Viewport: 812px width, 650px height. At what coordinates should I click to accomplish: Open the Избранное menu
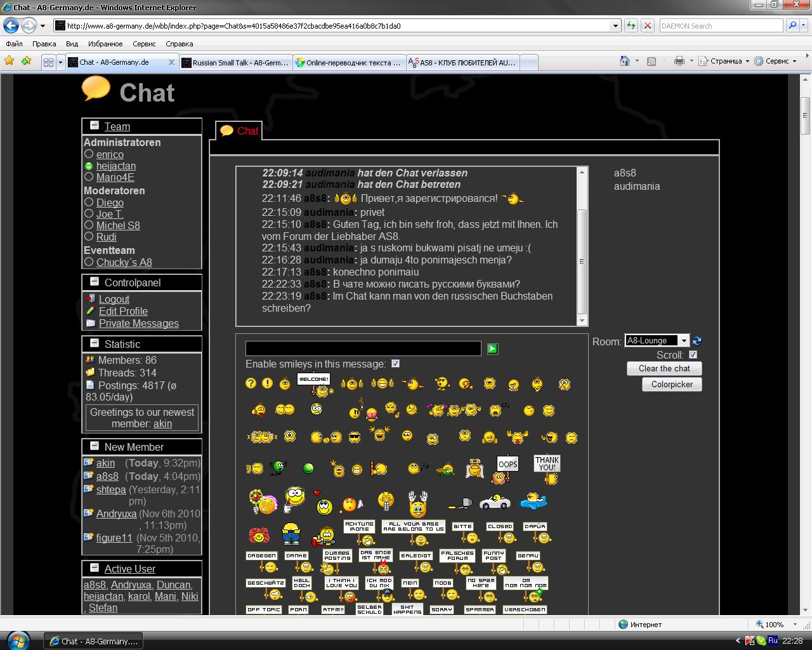coord(105,44)
